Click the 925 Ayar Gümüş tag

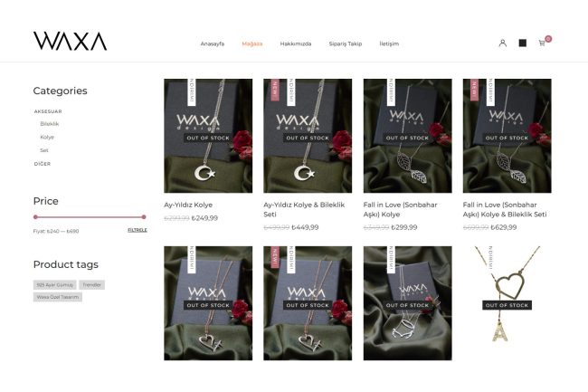pos(55,285)
